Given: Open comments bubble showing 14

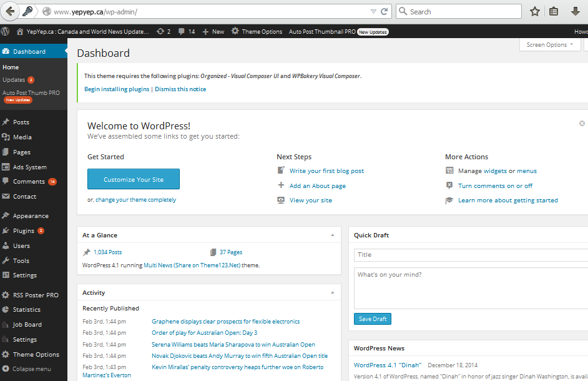Looking at the screenshot, I should coord(187,31).
